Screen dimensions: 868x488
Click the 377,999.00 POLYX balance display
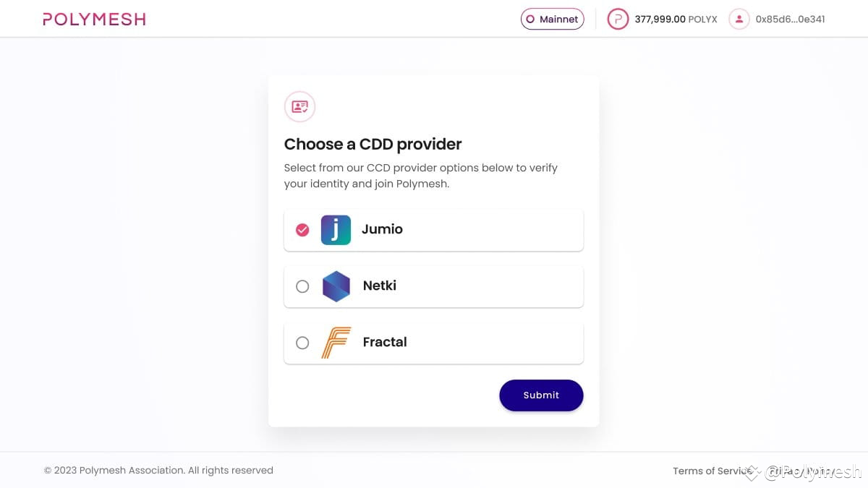coord(676,19)
